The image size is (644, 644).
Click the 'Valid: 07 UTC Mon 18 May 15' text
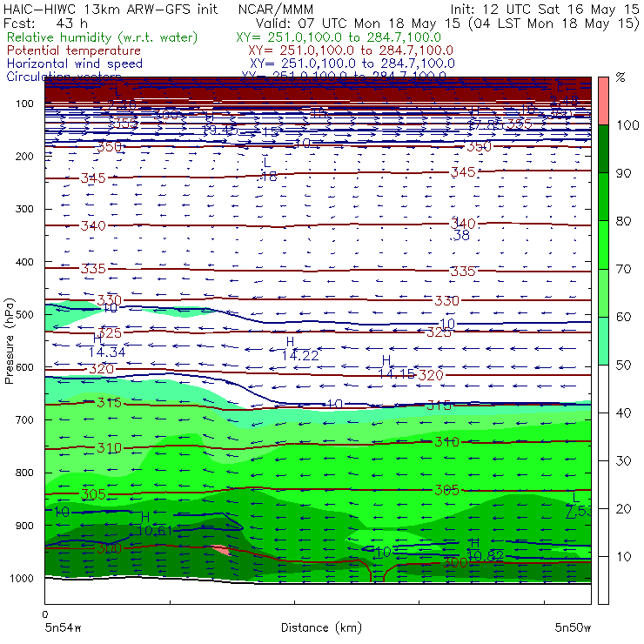tap(358, 23)
